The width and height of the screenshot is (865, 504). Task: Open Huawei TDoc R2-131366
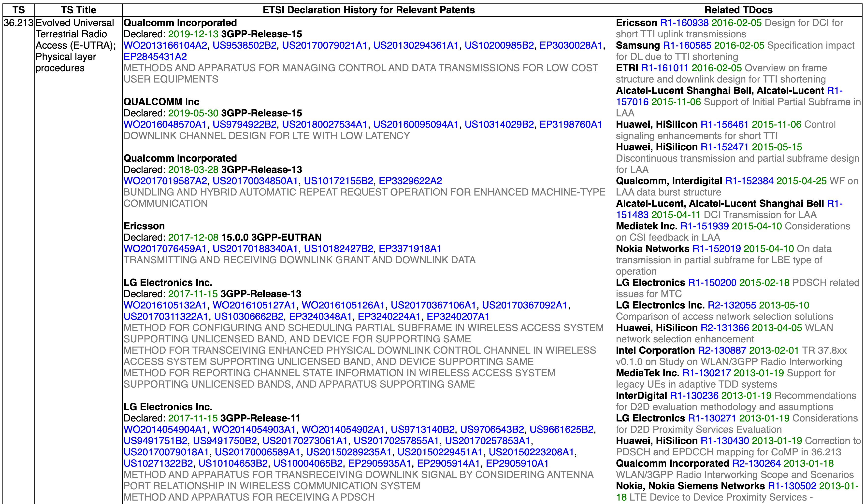click(725, 328)
